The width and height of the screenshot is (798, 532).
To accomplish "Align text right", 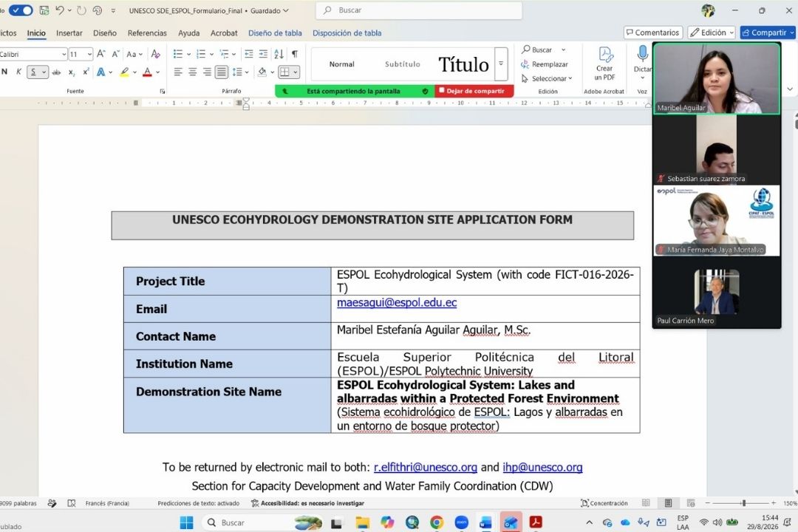I will [207, 72].
